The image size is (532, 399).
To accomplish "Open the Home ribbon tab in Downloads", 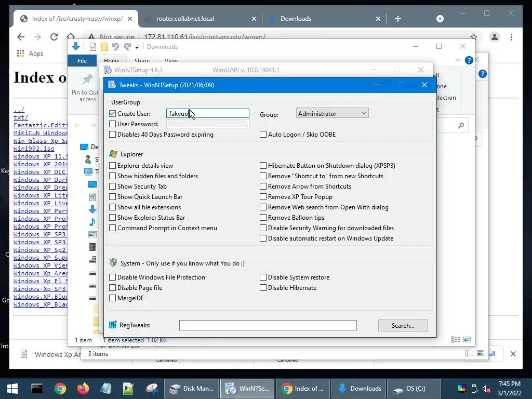I will pyautogui.click(x=112, y=61).
